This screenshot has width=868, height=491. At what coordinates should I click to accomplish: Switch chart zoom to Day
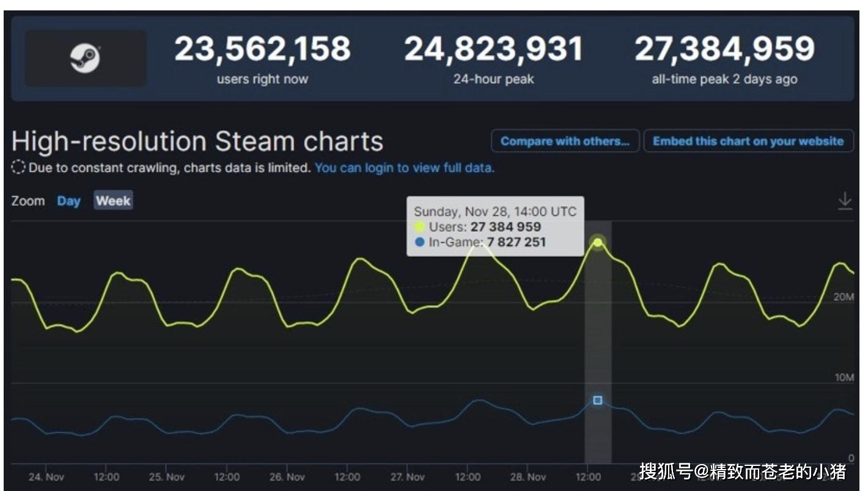68,201
